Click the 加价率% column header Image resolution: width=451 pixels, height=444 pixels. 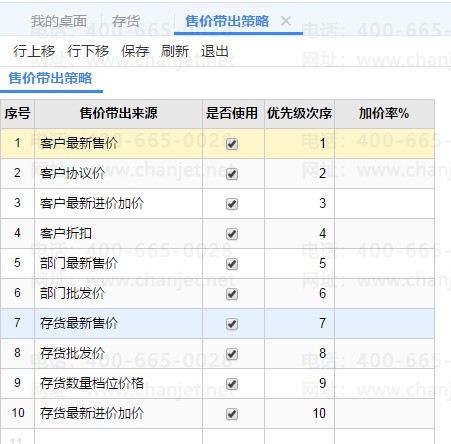384,114
